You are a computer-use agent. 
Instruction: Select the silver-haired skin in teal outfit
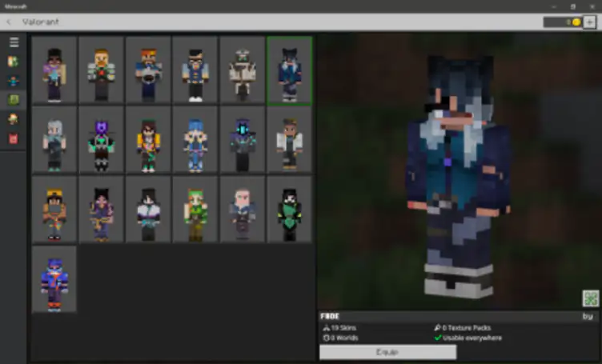[54, 140]
